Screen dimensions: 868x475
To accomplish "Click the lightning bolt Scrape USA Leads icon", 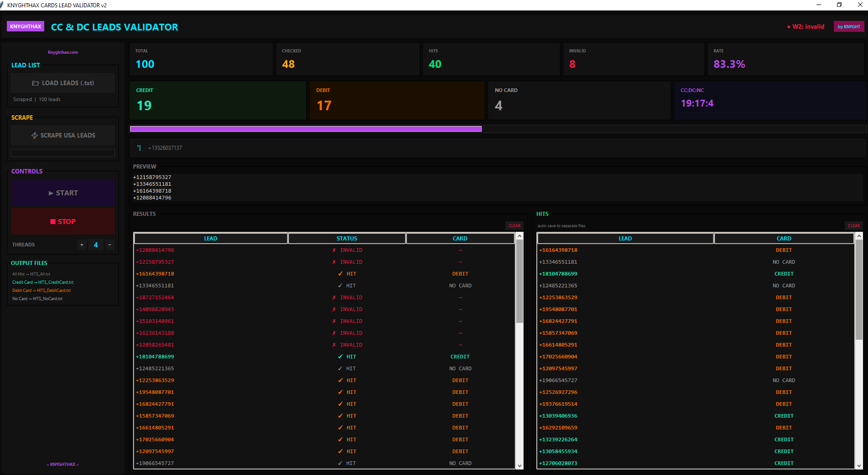I will click(x=35, y=136).
